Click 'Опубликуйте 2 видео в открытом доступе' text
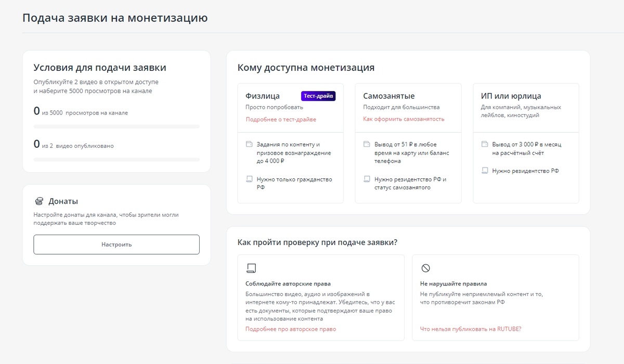The image size is (624, 364). coord(97,87)
